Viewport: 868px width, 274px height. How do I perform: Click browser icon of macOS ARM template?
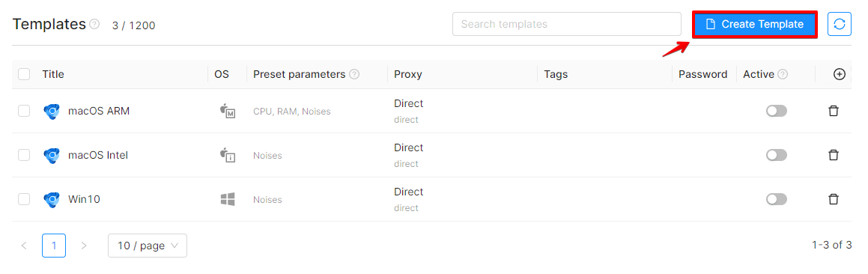tap(52, 112)
